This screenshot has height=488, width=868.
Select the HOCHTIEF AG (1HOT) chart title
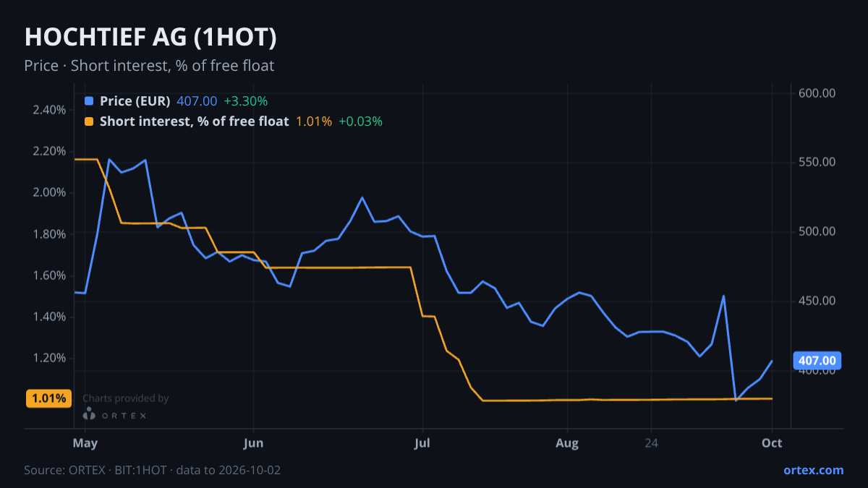[150, 37]
